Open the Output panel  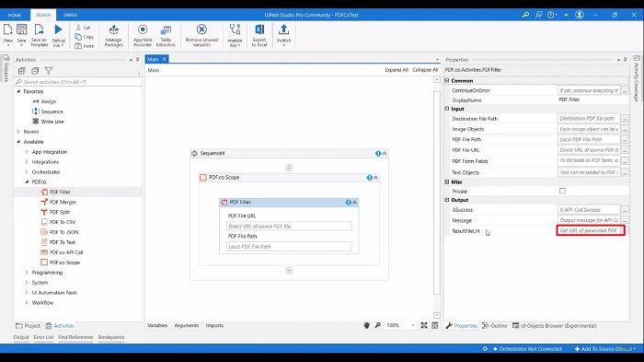coord(21,337)
